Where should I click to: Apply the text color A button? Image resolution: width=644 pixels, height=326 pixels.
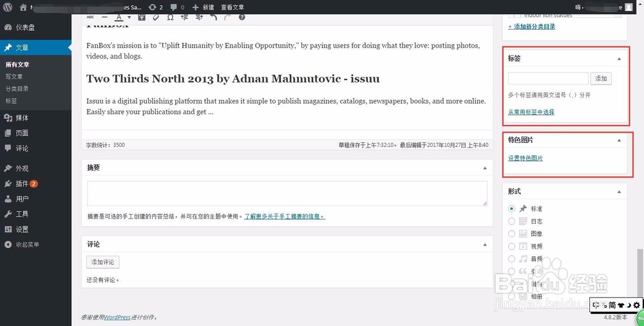click(x=118, y=17)
